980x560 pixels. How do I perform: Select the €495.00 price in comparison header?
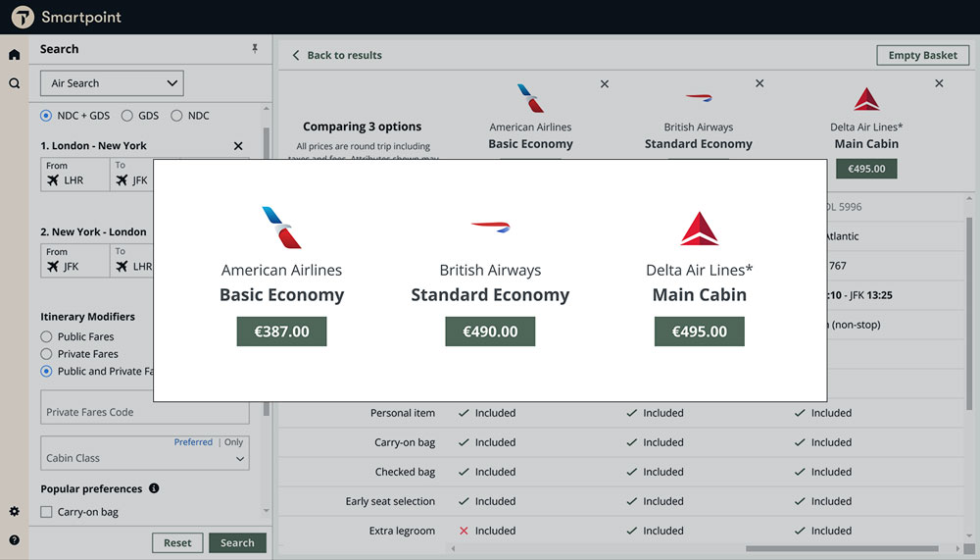pyautogui.click(x=866, y=169)
